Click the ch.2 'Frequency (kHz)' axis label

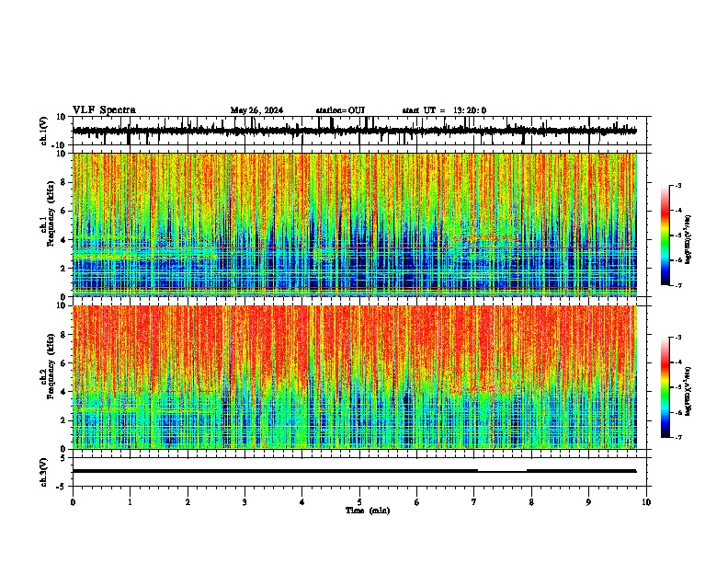click(x=51, y=366)
